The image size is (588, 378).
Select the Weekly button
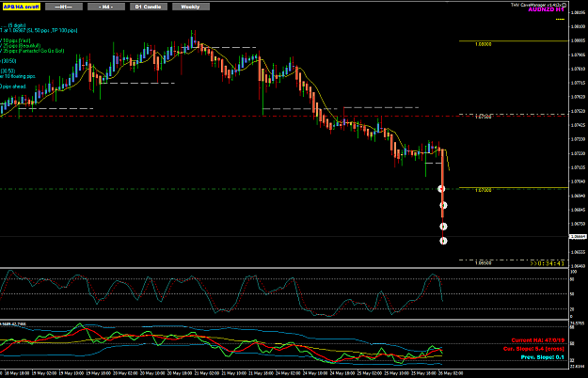[191, 7]
